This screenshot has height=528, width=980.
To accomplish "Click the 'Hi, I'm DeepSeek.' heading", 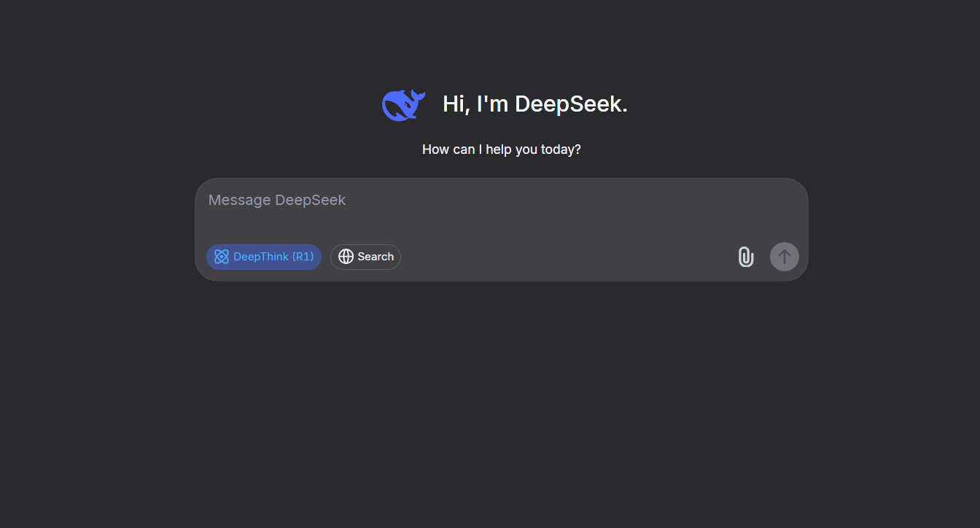I will 535,104.
